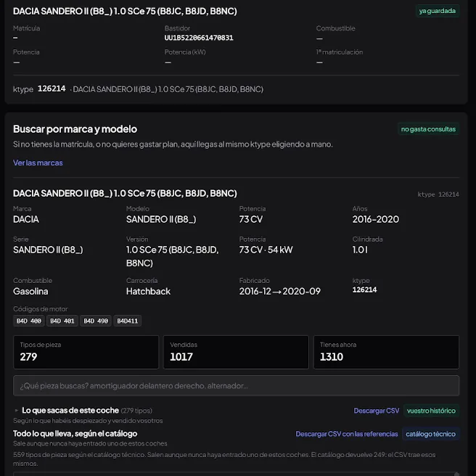Click the 'Vendidas' 1017 card
This screenshot has width=476, height=476.
pyautogui.click(x=236, y=352)
